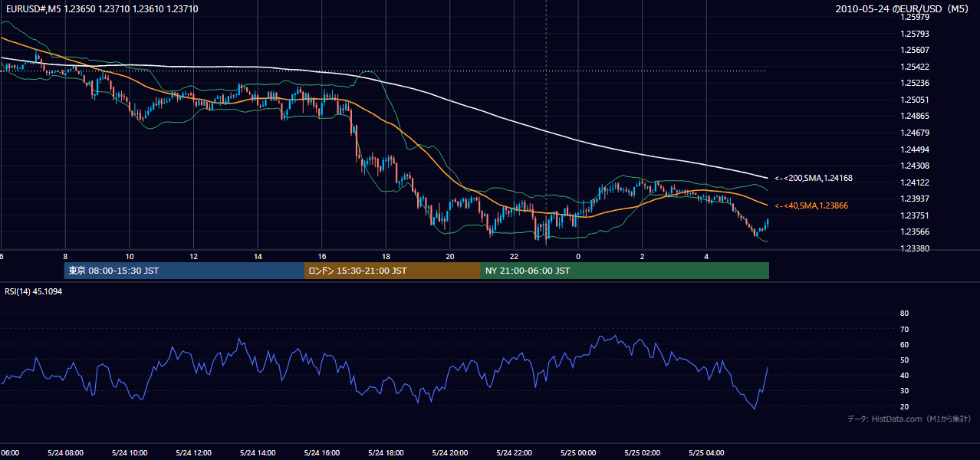Click the 5/24 22:00 bottom time label
980x460 pixels.
point(514,452)
